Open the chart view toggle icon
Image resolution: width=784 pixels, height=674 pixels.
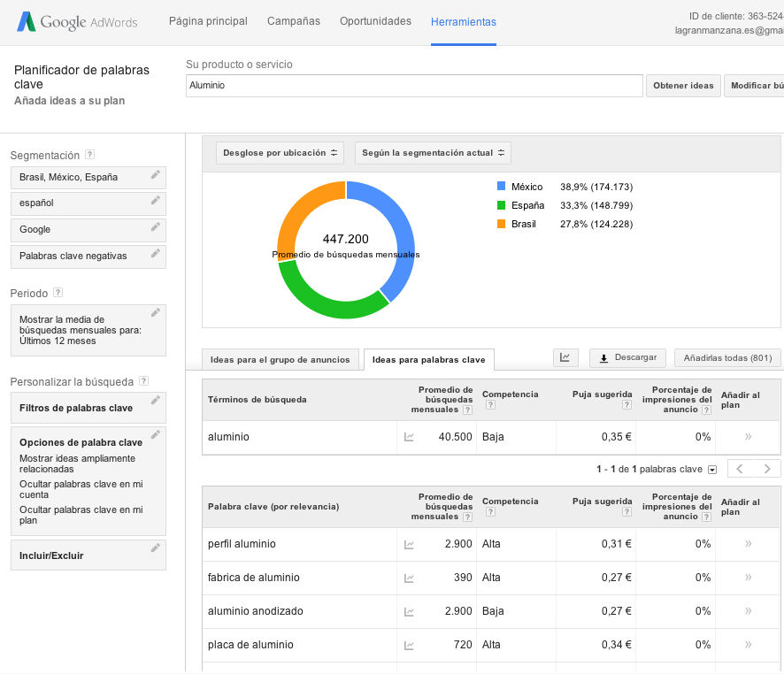[x=565, y=357]
